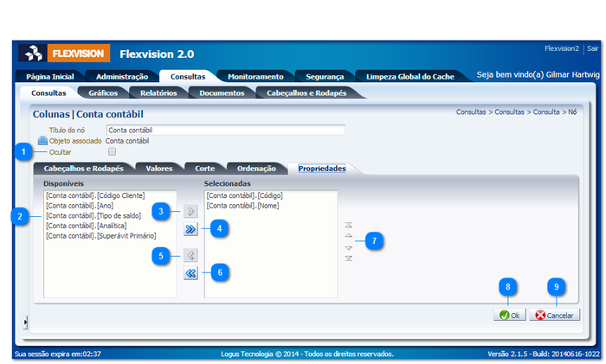This screenshot has width=606, height=364.
Task: Confirm with the Ok button
Action: coord(508,315)
